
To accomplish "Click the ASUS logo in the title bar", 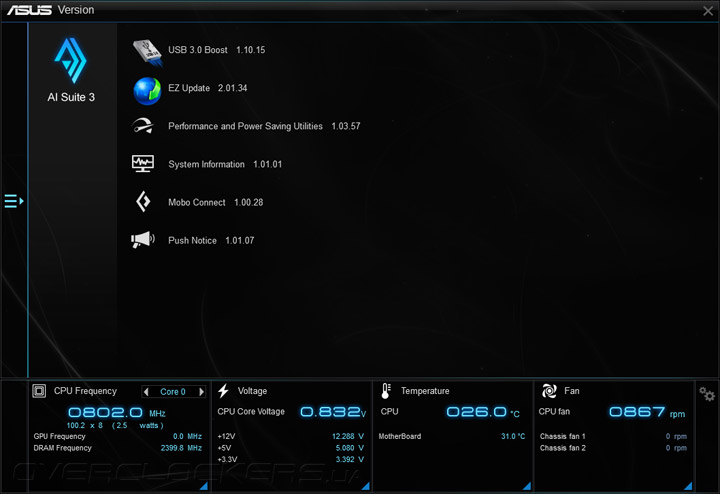I will point(29,10).
